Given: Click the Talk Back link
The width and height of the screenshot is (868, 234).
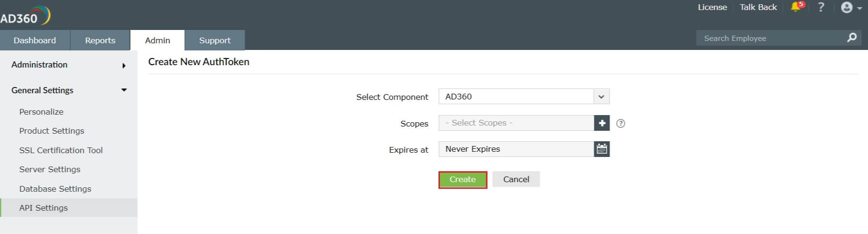Looking at the screenshot, I should click(758, 7).
